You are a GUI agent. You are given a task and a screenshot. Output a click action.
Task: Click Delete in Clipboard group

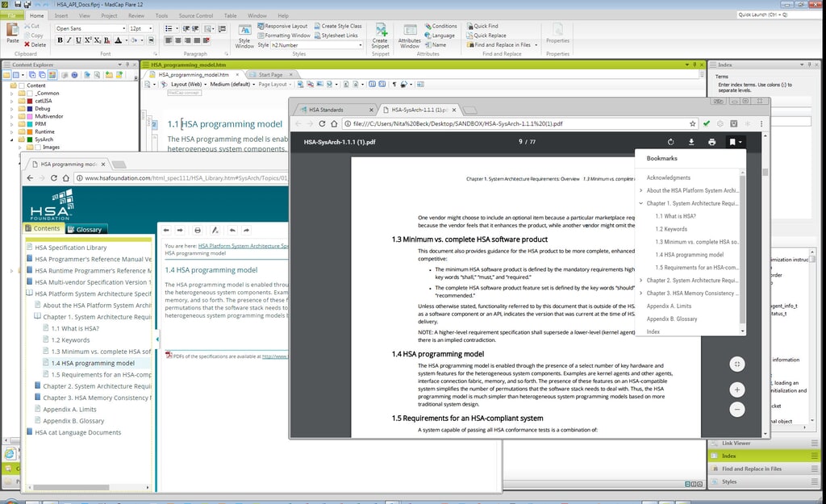[x=35, y=45]
